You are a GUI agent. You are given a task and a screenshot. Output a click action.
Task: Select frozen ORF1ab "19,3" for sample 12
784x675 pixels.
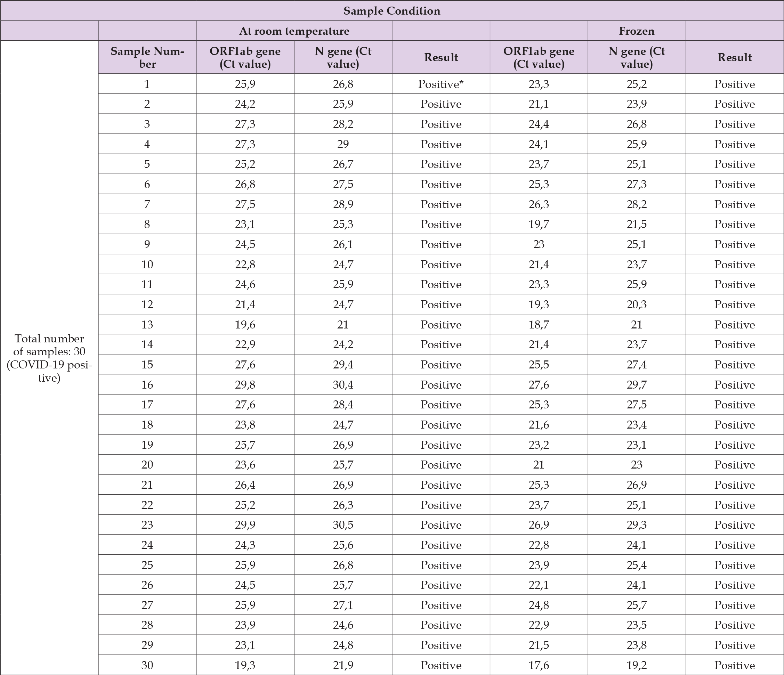(x=539, y=304)
